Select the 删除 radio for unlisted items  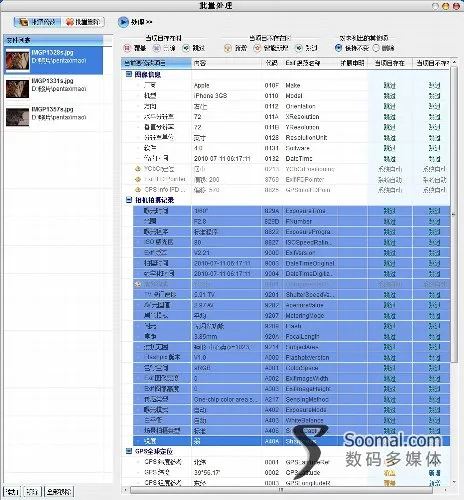pyautogui.click(x=376, y=48)
